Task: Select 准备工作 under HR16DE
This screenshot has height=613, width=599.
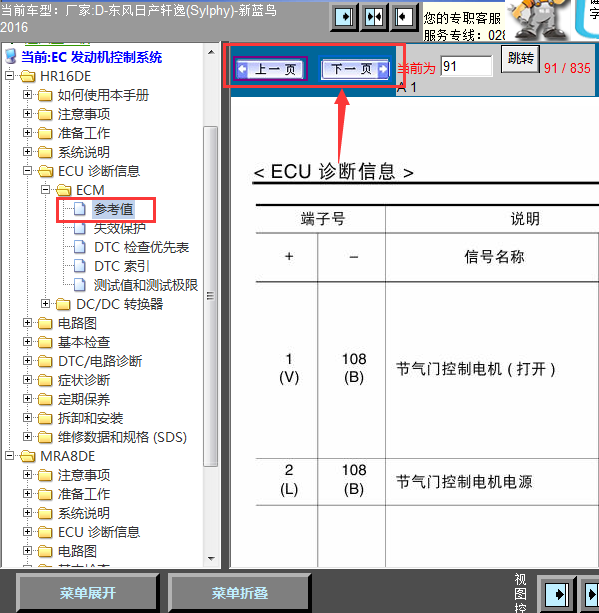Action: 84,133
